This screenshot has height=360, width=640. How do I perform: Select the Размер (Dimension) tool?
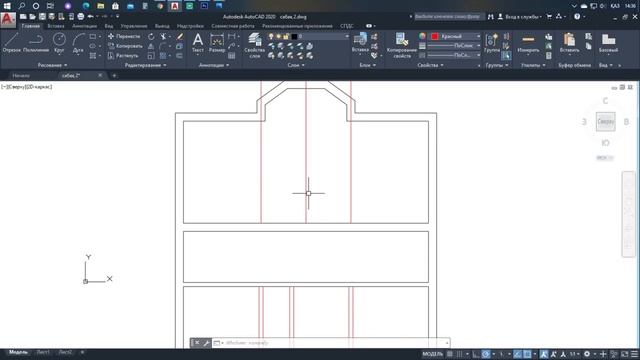217,43
